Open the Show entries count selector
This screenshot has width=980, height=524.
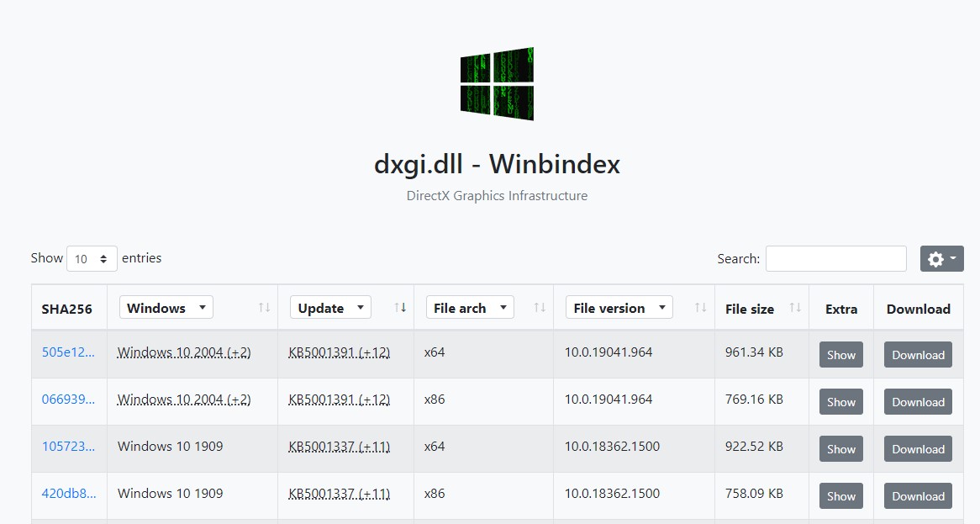click(x=92, y=259)
